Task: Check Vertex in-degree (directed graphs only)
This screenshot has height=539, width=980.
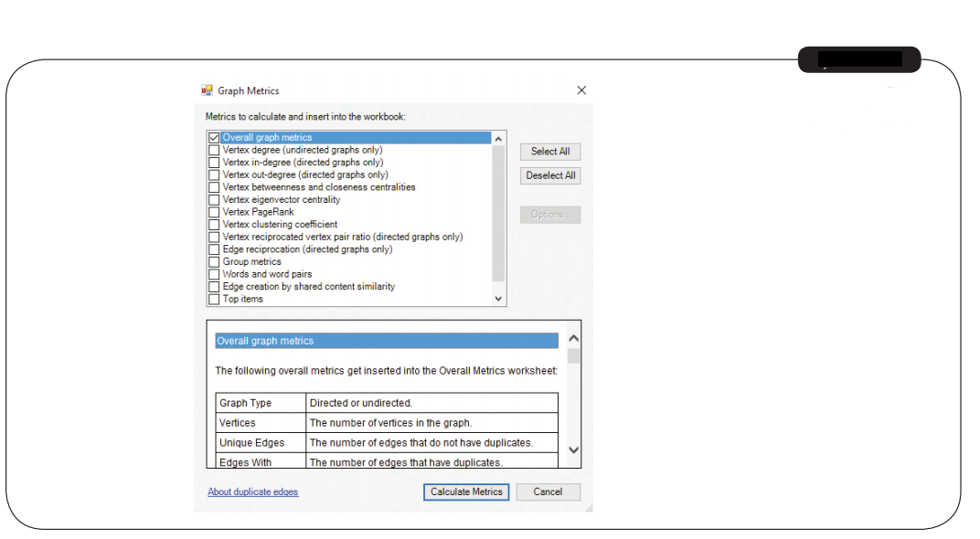Action: click(214, 163)
